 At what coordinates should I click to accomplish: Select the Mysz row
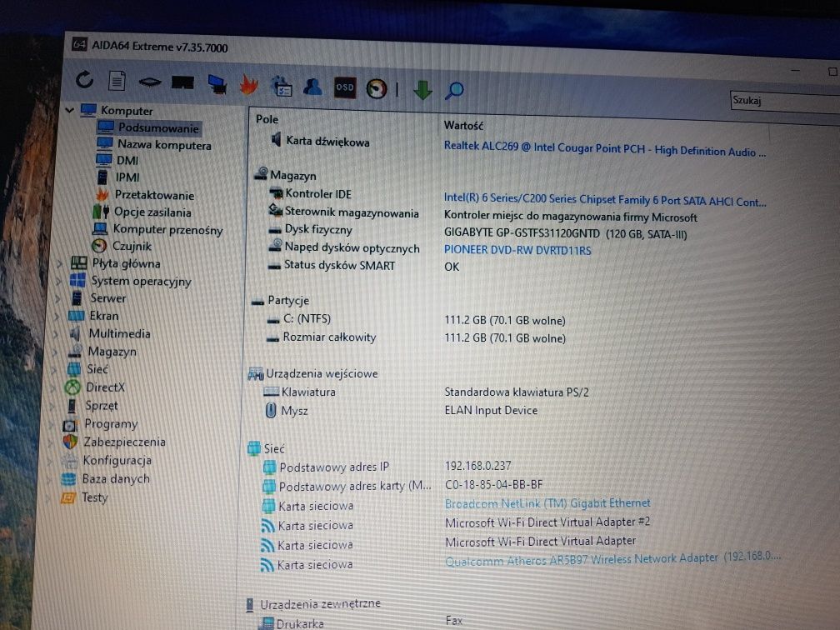[402, 410]
